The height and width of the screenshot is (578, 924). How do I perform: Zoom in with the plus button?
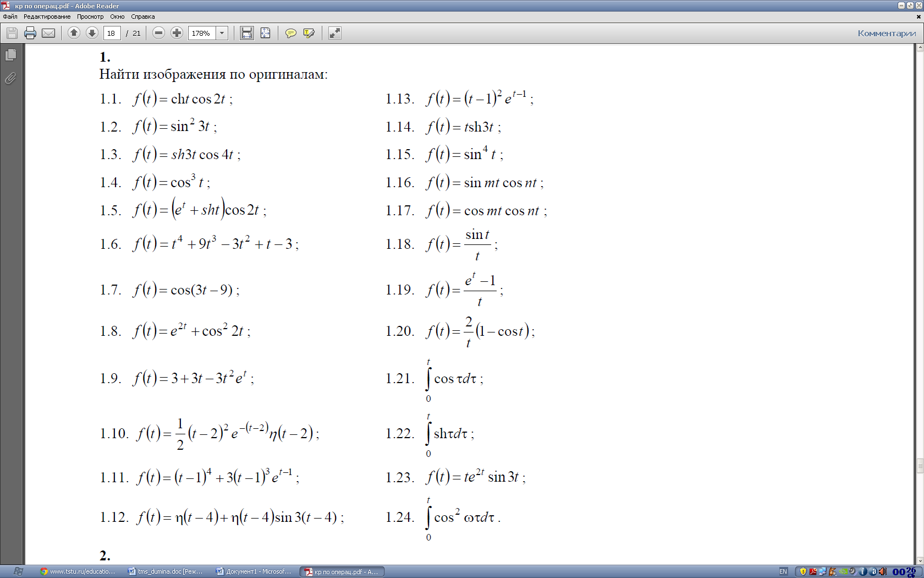pyautogui.click(x=177, y=33)
